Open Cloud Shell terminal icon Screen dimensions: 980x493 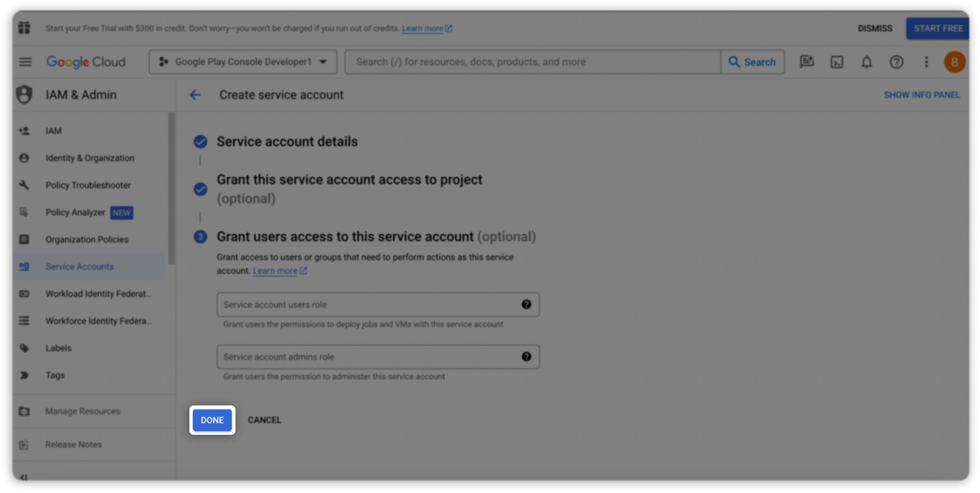837,62
